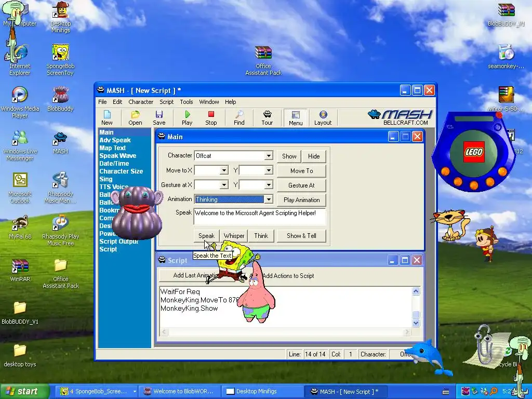
Task: Click the Play Animation button
Action: coord(302,200)
